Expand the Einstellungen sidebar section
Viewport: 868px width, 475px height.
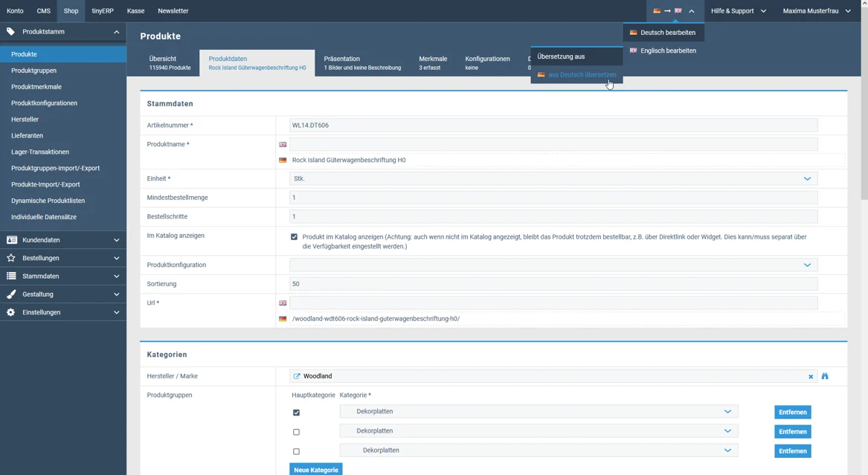pos(116,312)
